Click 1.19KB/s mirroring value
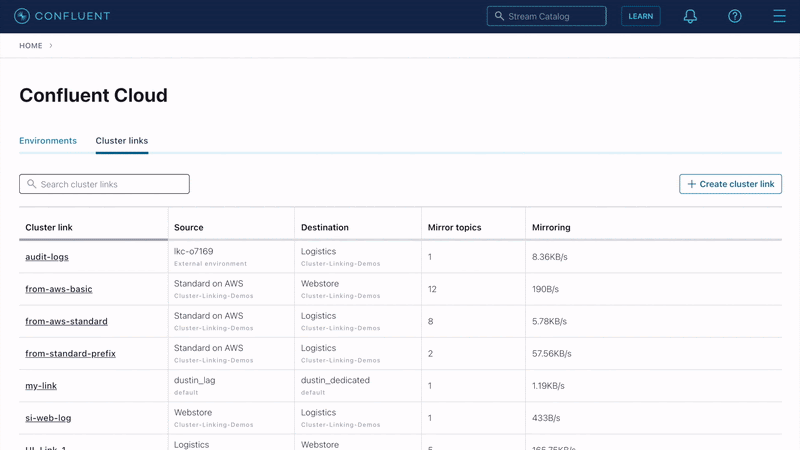Viewport: 800px width, 450px height. [x=548, y=386]
